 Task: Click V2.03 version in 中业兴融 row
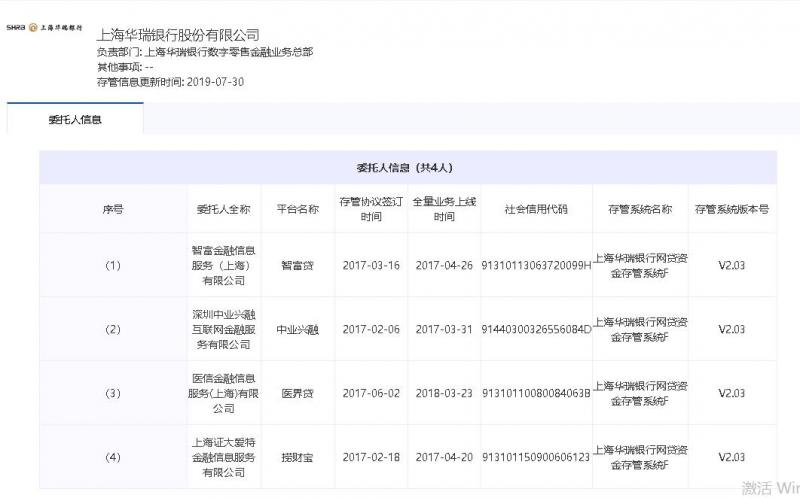tap(732, 330)
